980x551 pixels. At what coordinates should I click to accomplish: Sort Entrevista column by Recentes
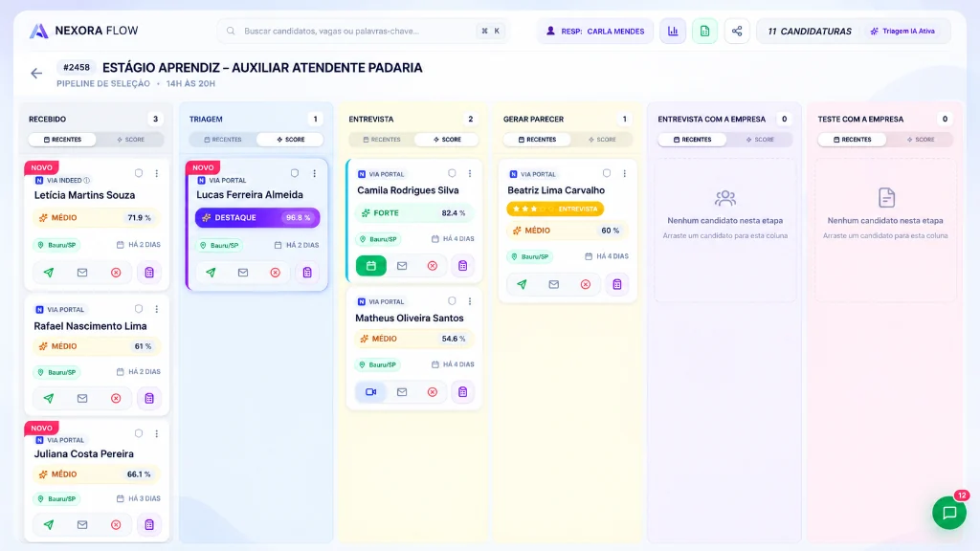[x=382, y=140]
